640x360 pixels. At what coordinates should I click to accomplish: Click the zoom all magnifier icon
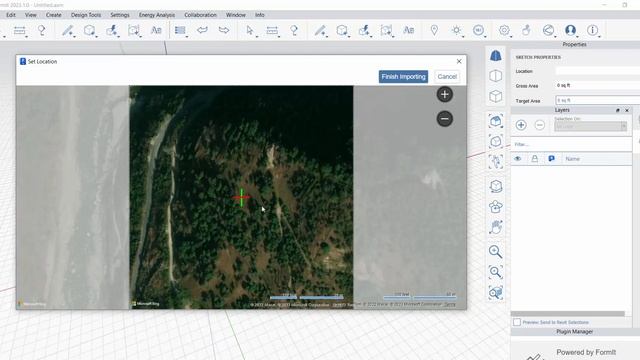coord(496,292)
